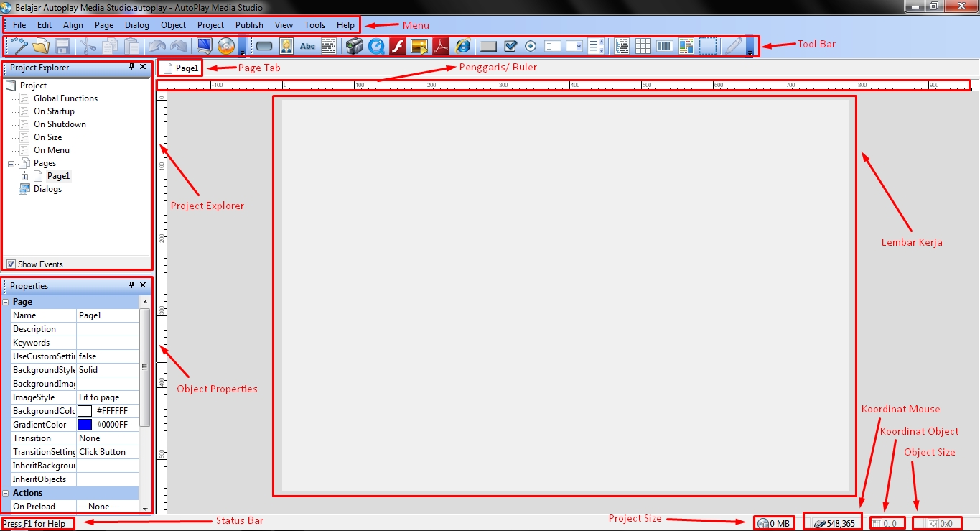The height and width of the screenshot is (531, 980).
Task: Click the 0 MB project size indicator
Action: 774,523
